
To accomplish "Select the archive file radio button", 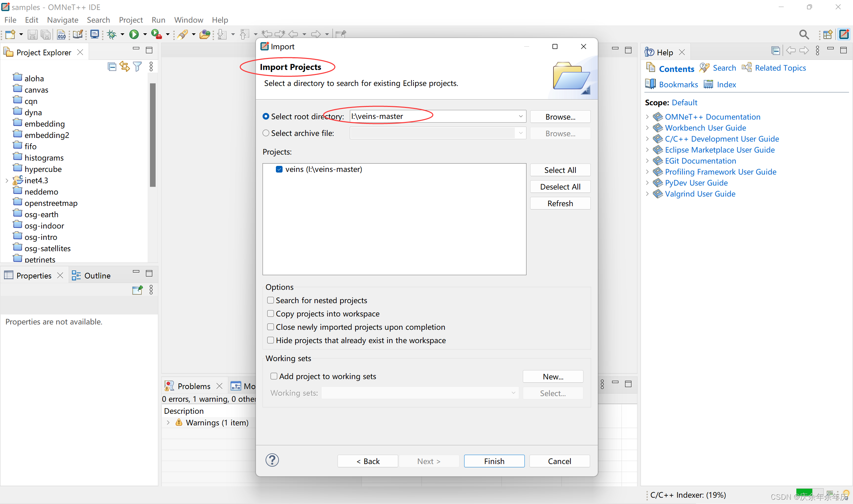I will point(266,133).
